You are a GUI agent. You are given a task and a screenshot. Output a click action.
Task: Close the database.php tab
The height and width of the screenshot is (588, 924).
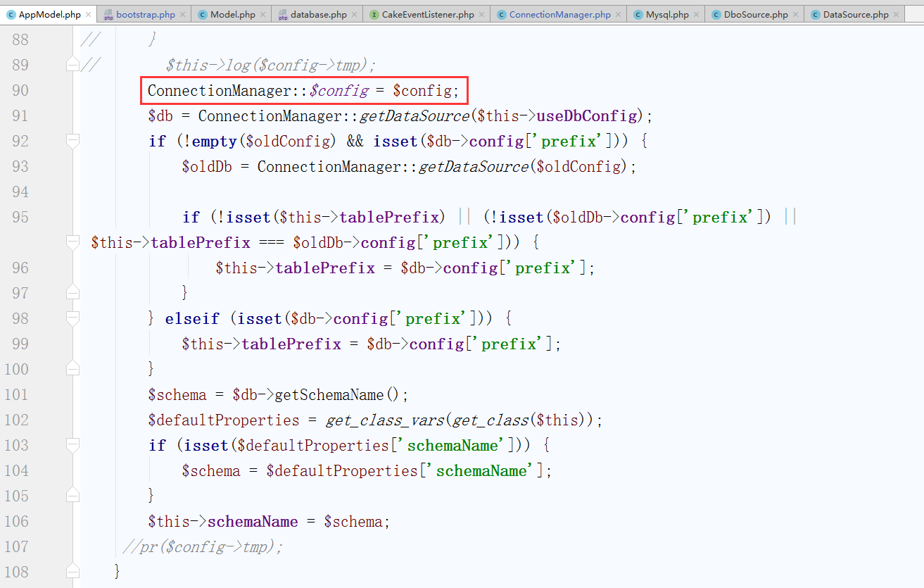point(354,14)
